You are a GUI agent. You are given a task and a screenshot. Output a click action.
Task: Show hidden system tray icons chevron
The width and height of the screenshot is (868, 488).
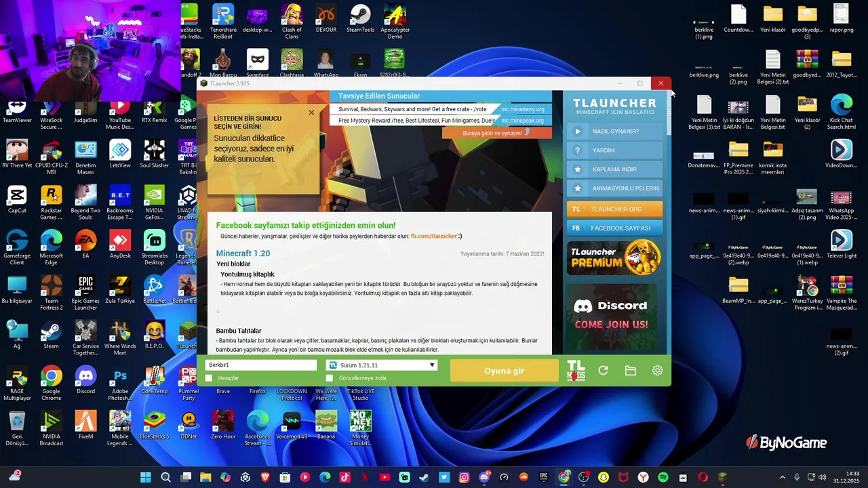pyautogui.click(x=782, y=477)
